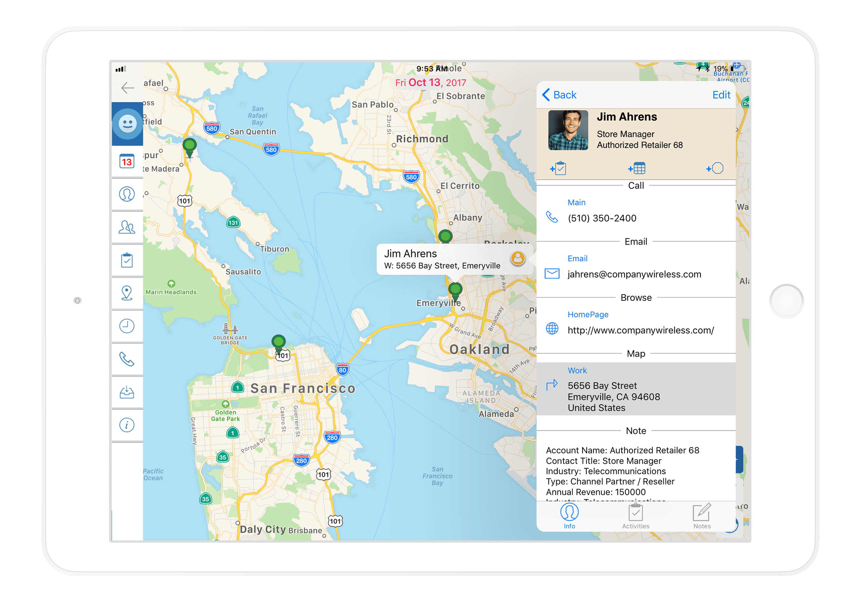Screen dimensions: 868x614
Task: Tap the directions arrow next to 5656 Bay Street
Action: click(552, 385)
